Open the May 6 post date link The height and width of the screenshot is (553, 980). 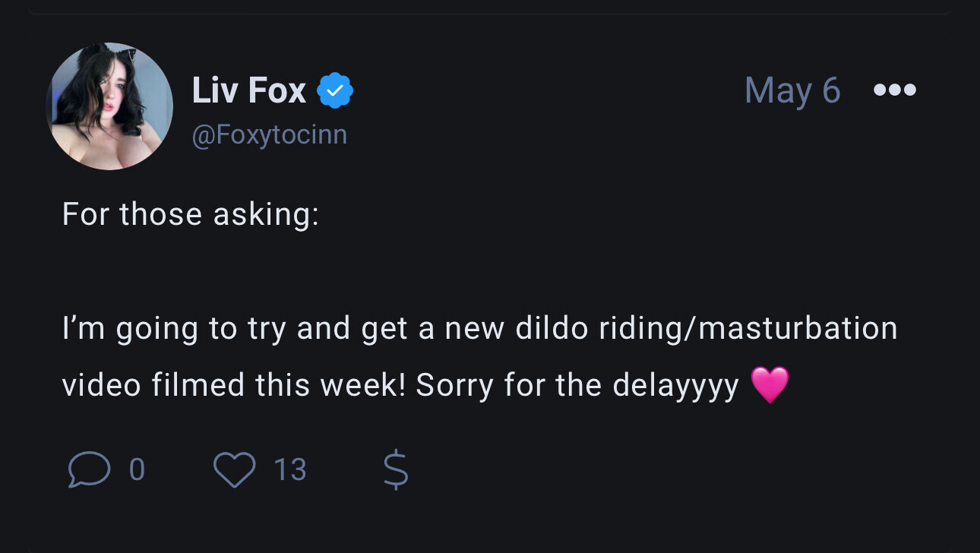[x=792, y=90]
